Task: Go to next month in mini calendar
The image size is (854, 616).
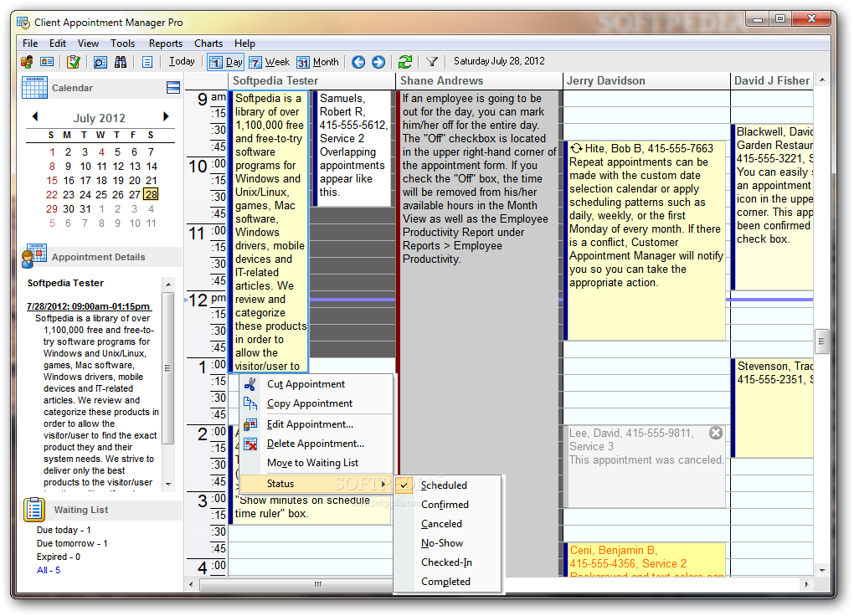Action: click(166, 116)
